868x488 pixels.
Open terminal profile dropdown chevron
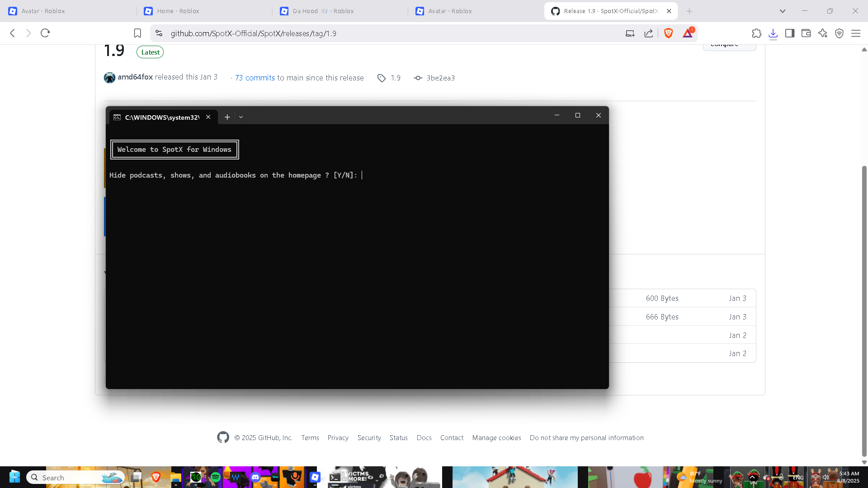click(241, 117)
